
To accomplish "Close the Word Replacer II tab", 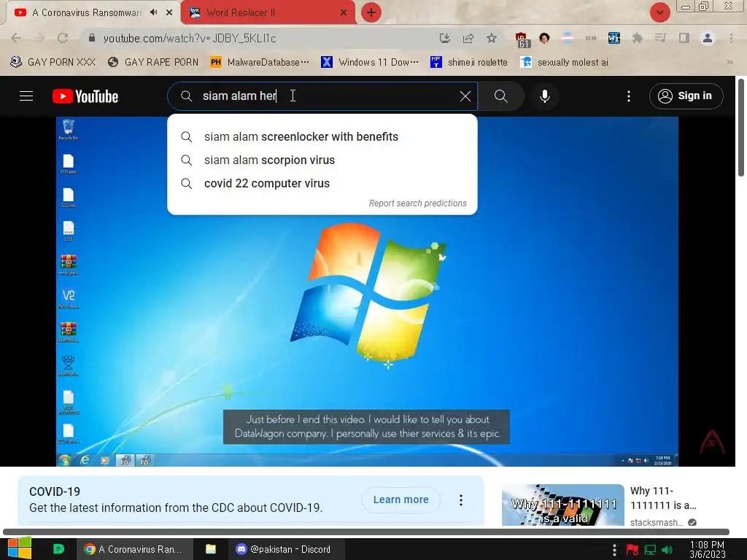I will click(x=344, y=13).
